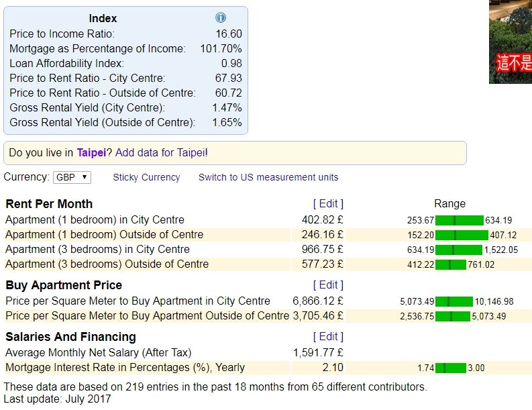Switch to US measurement units
Viewport: 532px width, 410px height.
pos(268,177)
